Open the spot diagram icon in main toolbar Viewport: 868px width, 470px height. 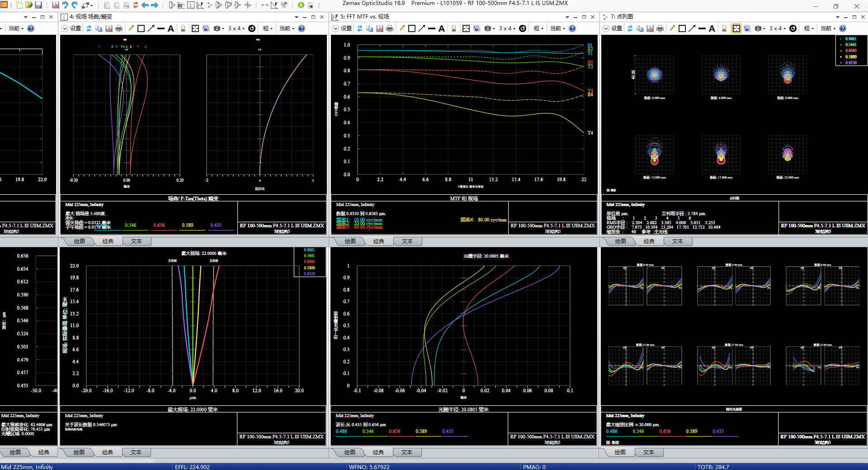tap(209, 5)
